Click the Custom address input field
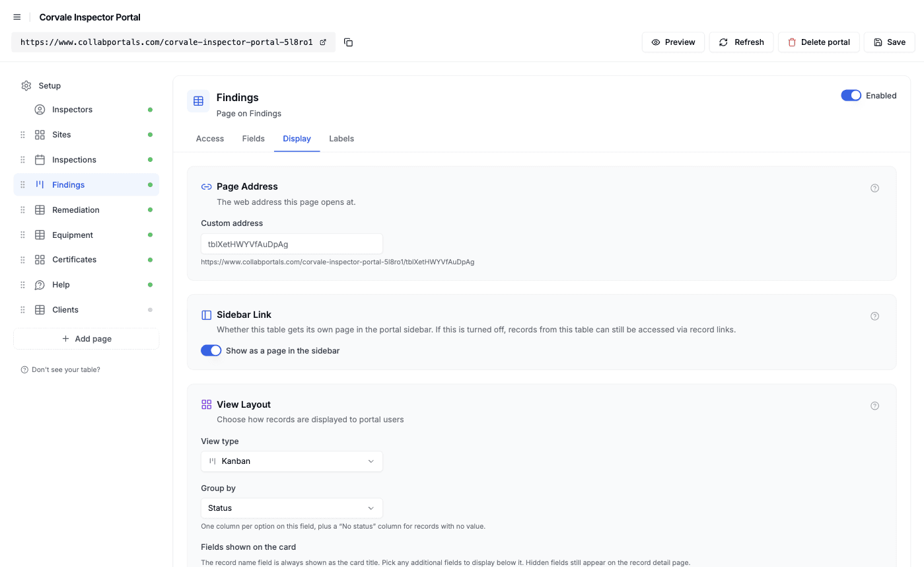Screen dimensions: 924x567 (x=292, y=244)
